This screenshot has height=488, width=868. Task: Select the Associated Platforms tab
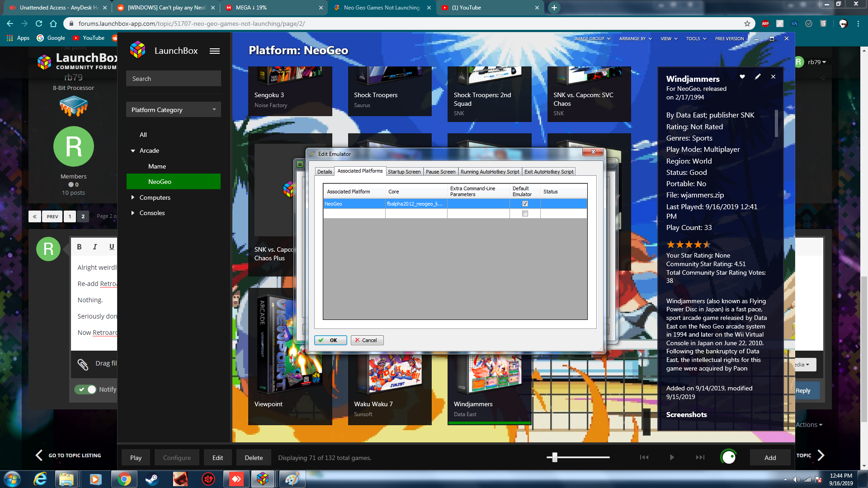(x=360, y=171)
